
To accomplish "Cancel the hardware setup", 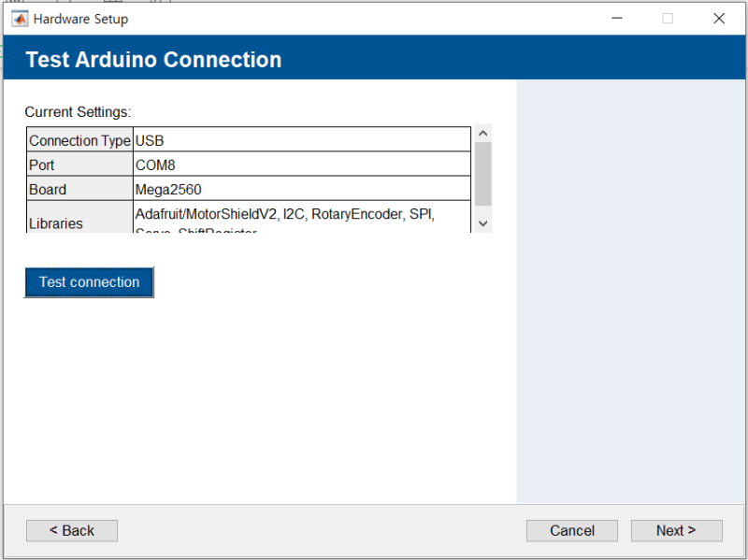I will point(572,530).
